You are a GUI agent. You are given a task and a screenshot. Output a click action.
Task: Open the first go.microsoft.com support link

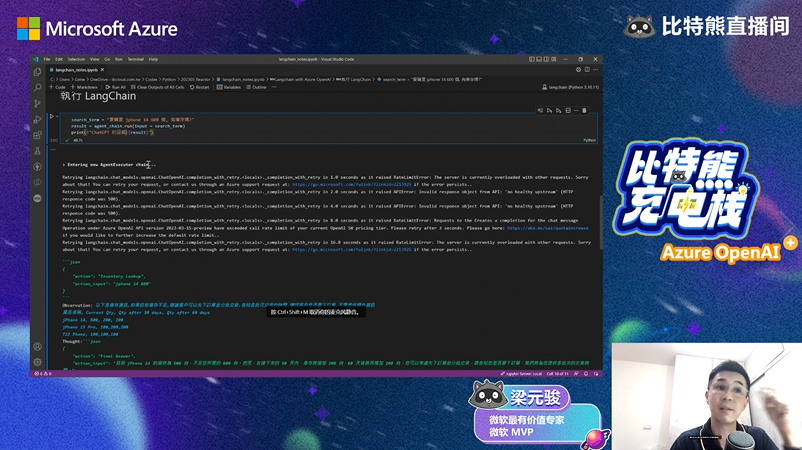tap(352, 185)
